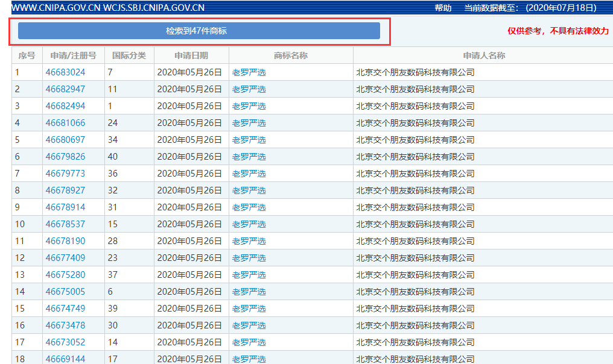The width and height of the screenshot is (613, 364).
Task: Open registration number 46679773
Action: pos(65,174)
